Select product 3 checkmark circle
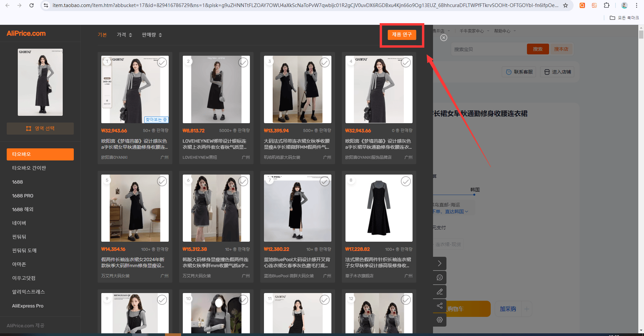 pyautogui.click(x=325, y=62)
